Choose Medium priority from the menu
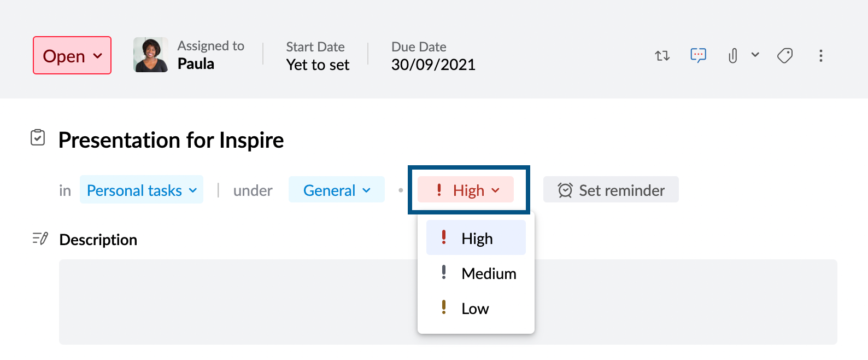This screenshot has width=868, height=360. (x=488, y=273)
